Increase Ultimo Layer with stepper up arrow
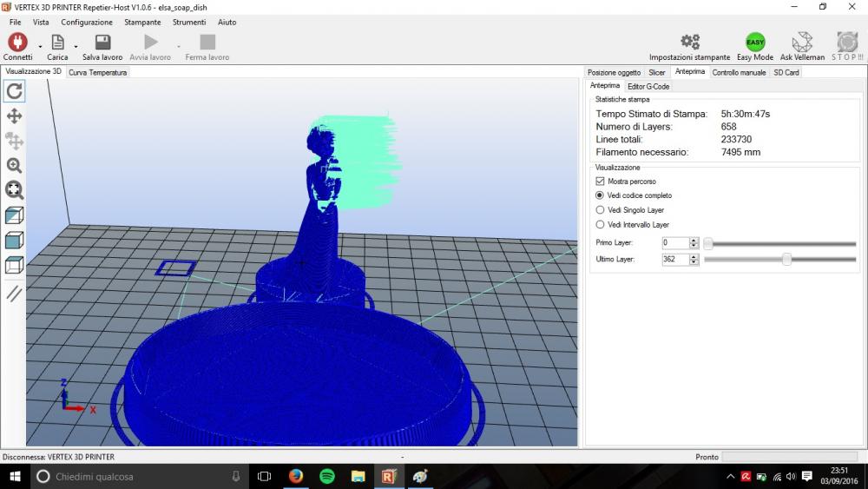868x489 pixels. (x=694, y=256)
